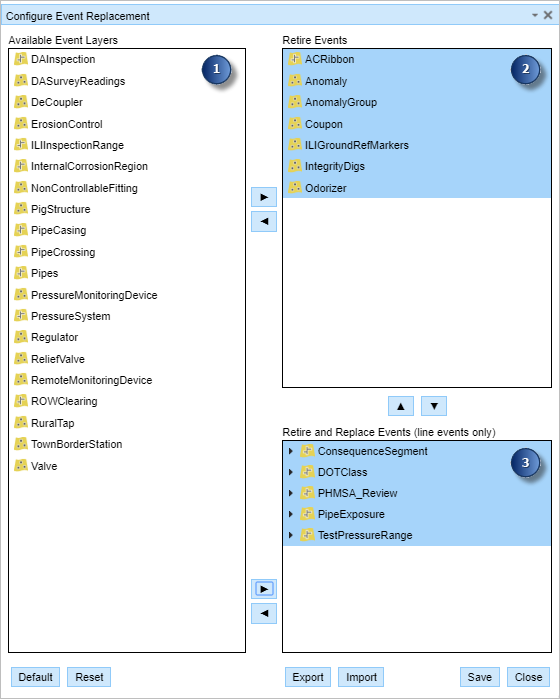Viewport: 560px width, 699px height.
Task: Open the dialog's window options dropdown arrow
Action: click(535, 16)
